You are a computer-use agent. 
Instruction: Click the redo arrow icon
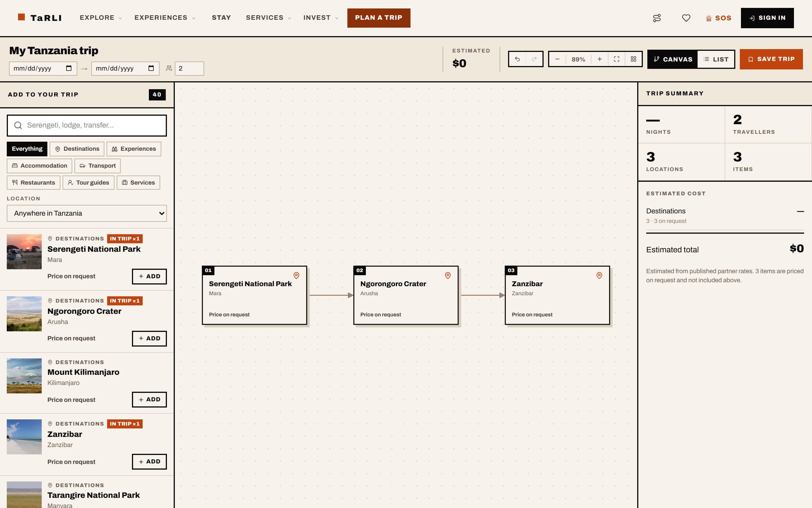coord(534,59)
